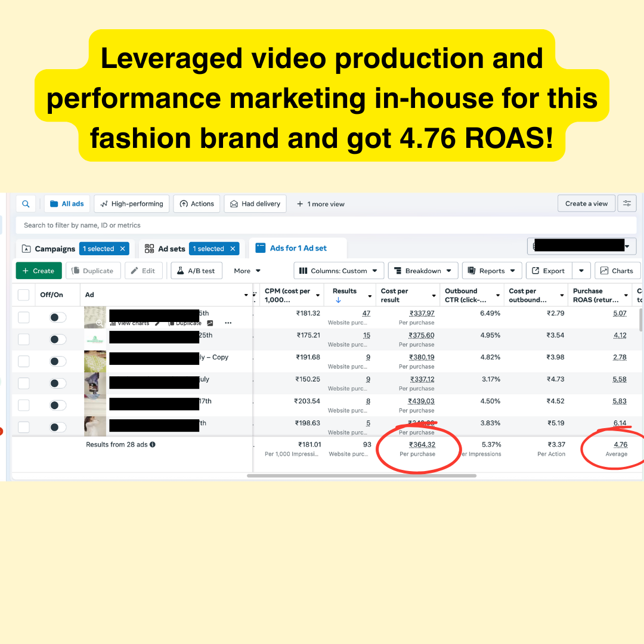Select the High-performing view
Image resolution: width=644 pixels, height=644 pixels.
tap(131, 204)
